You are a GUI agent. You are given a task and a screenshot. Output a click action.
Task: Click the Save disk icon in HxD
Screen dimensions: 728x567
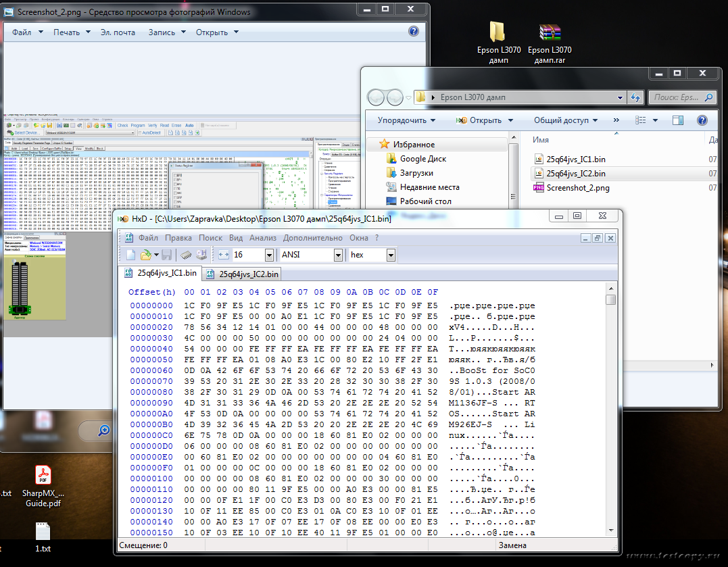(x=166, y=255)
